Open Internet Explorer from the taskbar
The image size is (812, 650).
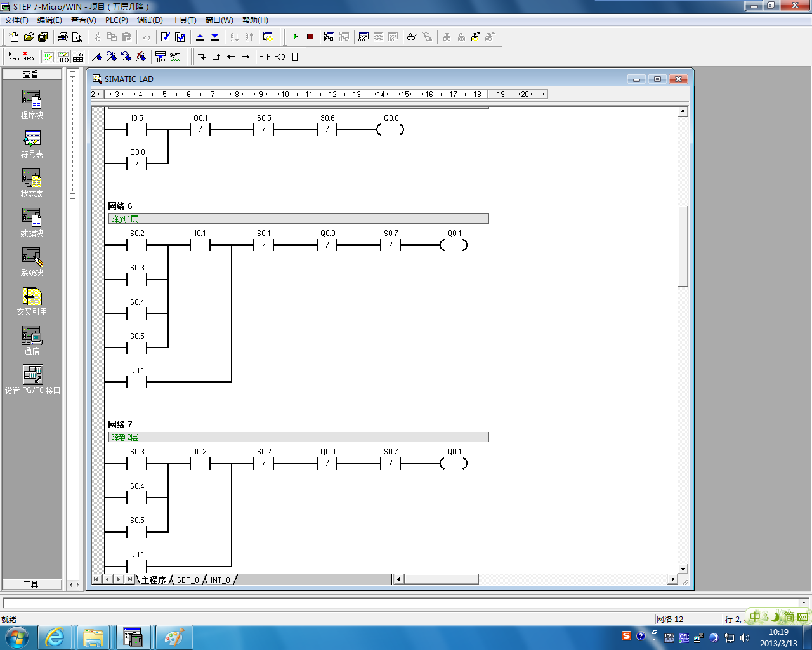(55, 637)
